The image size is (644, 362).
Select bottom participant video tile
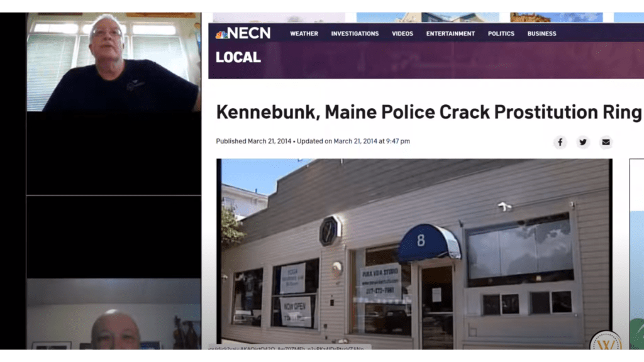pos(114,314)
